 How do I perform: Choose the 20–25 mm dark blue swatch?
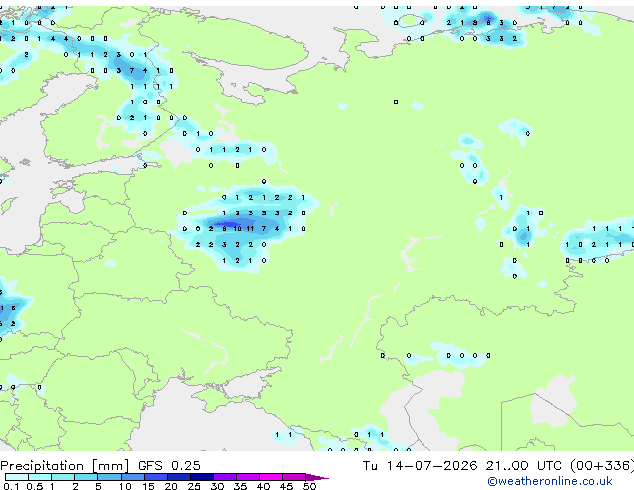[x=178, y=477]
